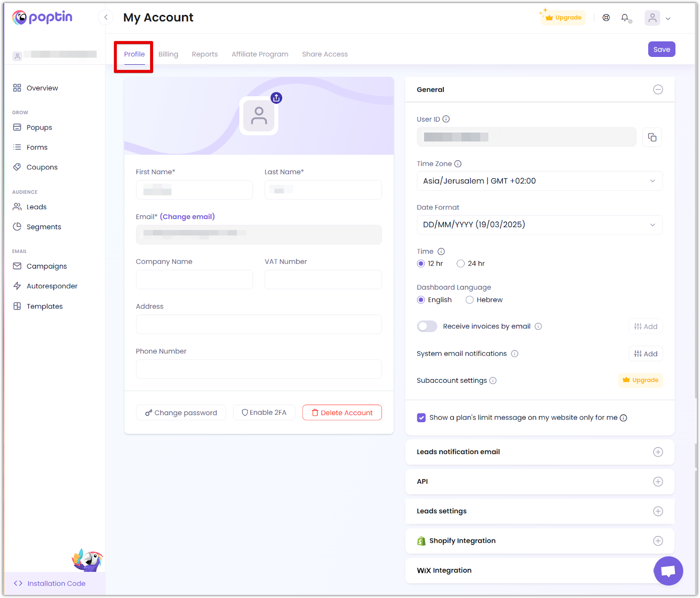Open the help support icon in header

point(606,18)
